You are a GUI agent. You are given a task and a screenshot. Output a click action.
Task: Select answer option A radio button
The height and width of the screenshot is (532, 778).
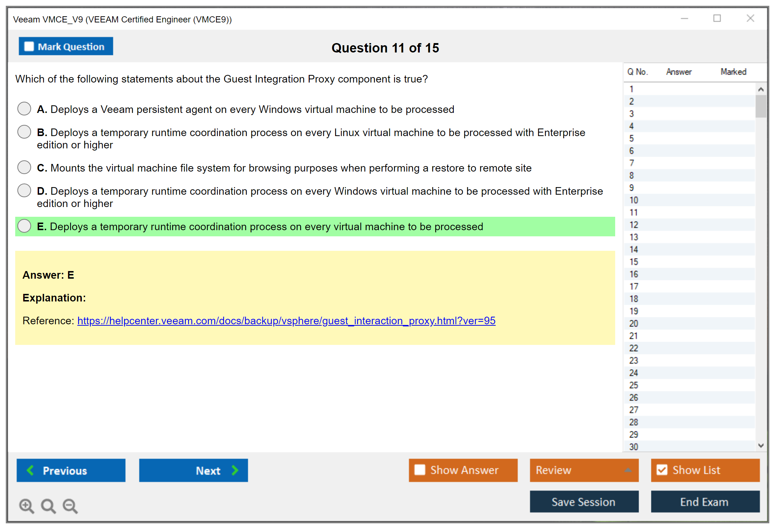point(24,109)
